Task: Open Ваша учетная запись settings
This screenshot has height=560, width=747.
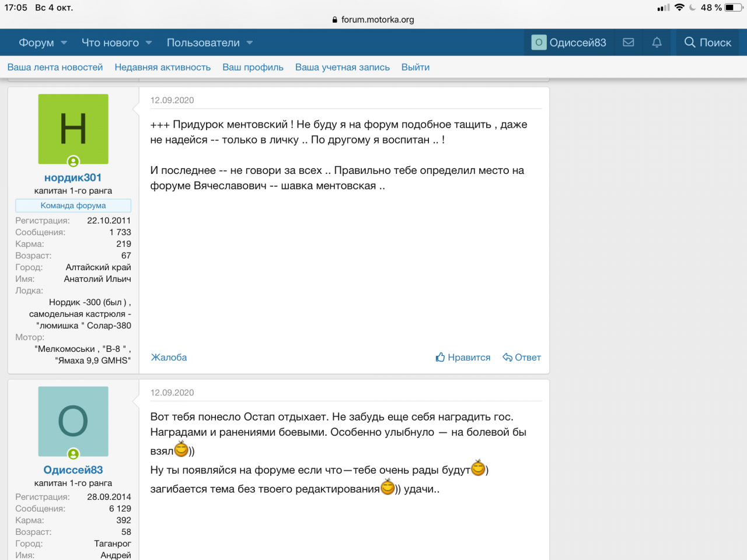Action: (x=342, y=67)
